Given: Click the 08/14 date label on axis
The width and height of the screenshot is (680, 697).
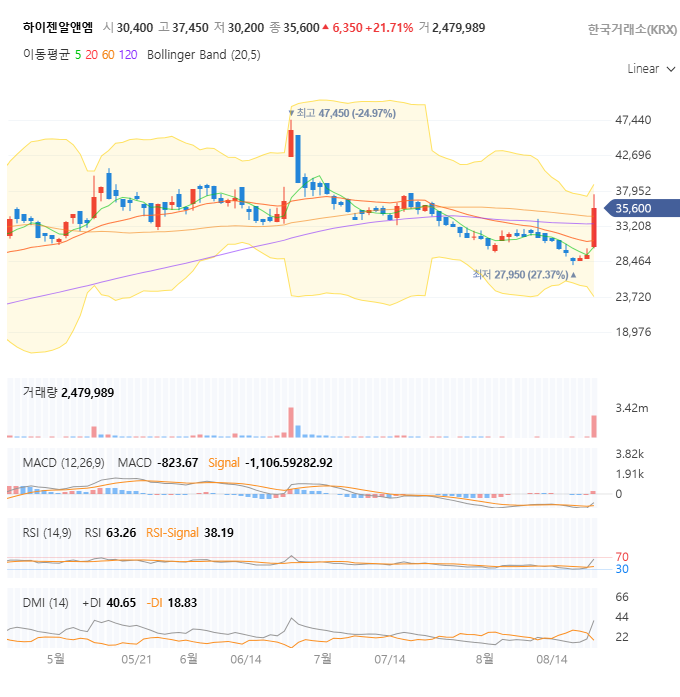Looking at the screenshot, I should [x=552, y=660].
